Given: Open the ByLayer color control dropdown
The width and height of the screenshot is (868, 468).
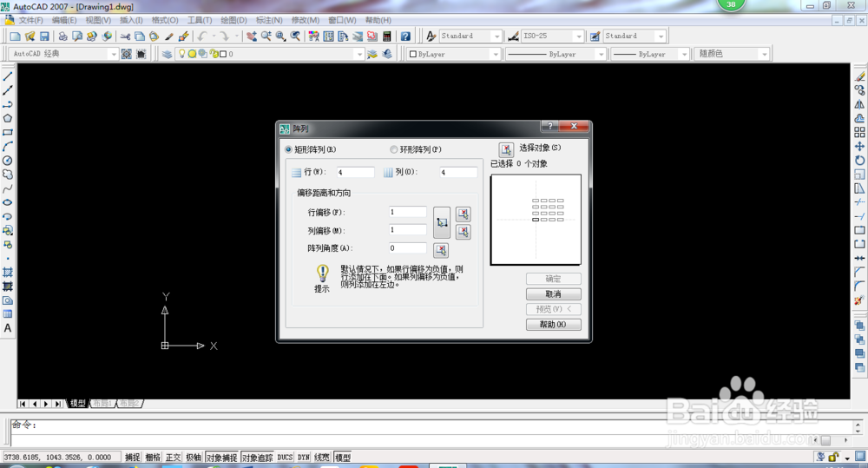Looking at the screenshot, I should pos(496,55).
